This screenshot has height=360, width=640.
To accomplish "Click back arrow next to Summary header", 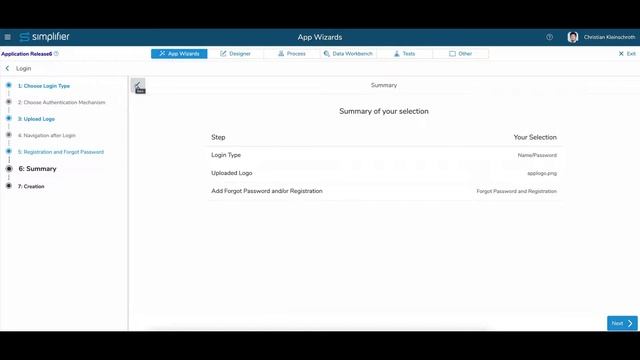I will pyautogui.click(x=138, y=85).
